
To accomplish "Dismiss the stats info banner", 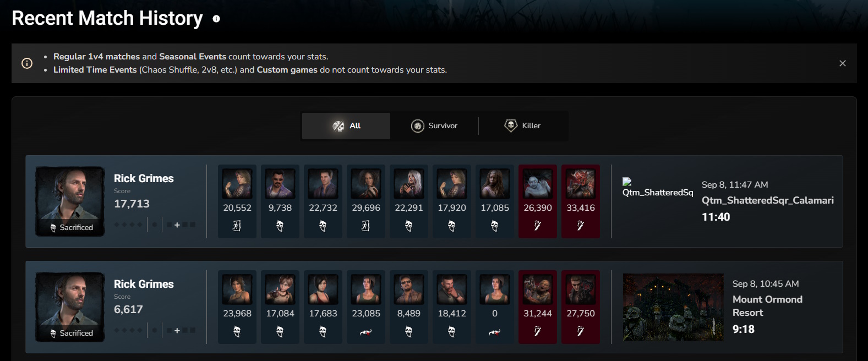I will click(x=842, y=63).
